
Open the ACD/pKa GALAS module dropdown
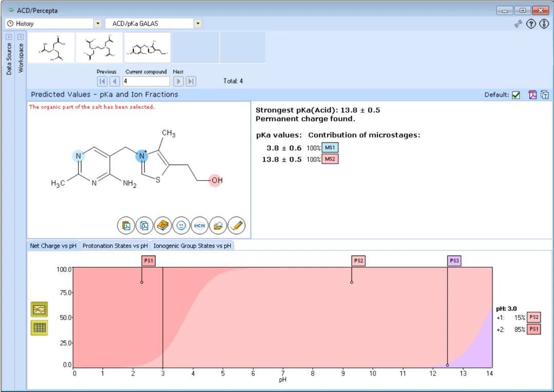pyautogui.click(x=154, y=24)
